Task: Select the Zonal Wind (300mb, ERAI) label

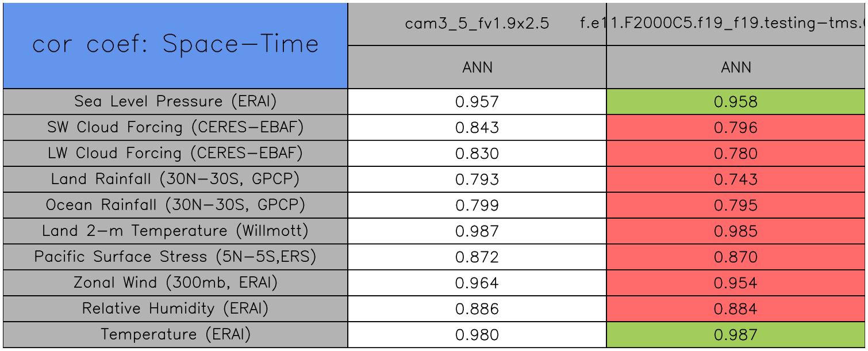Action: pos(175,283)
